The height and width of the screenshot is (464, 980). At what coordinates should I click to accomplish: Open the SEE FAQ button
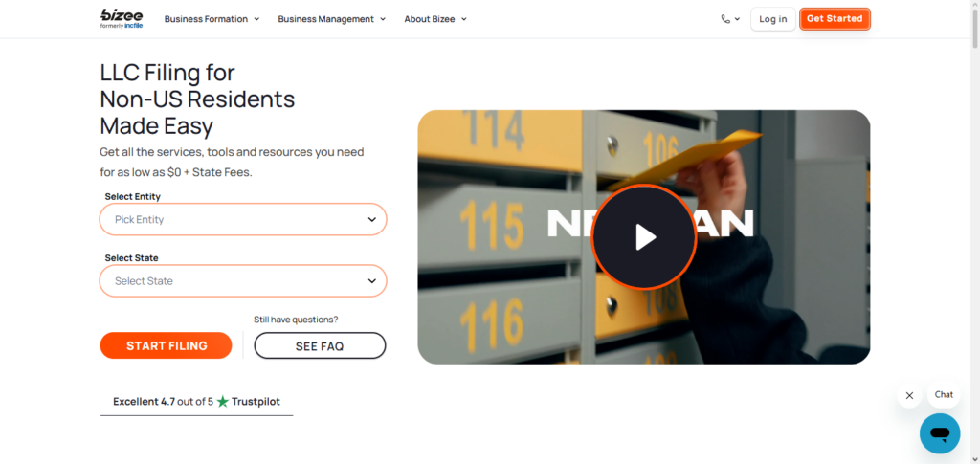click(320, 345)
